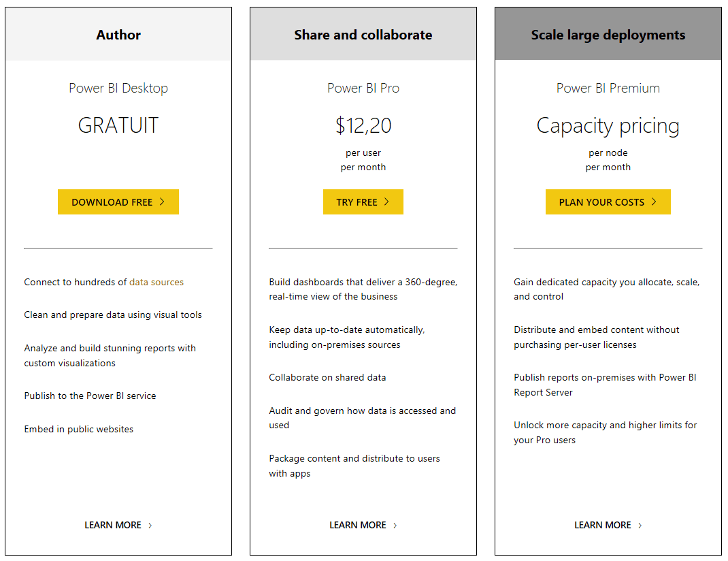Image resolution: width=728 pixels, height=561 pixels.
Task: Click the $12,20 price text
Action: click(363, 125)
